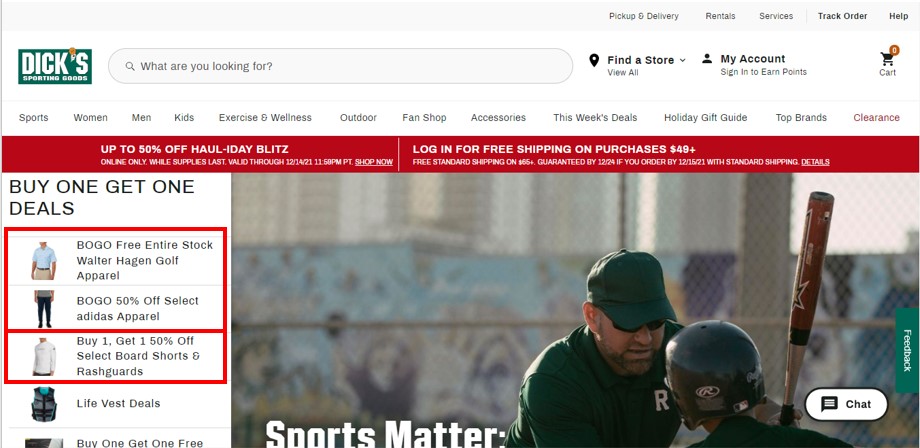Viewport: 920px width, 448px height.
Task: Open Board Shorts & Rashguards deal
Action: 116,357
